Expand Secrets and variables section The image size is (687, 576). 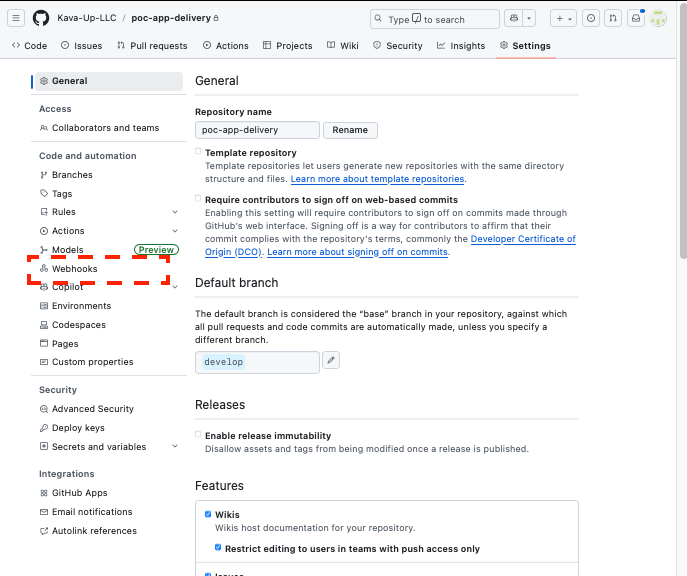(175, 447)
